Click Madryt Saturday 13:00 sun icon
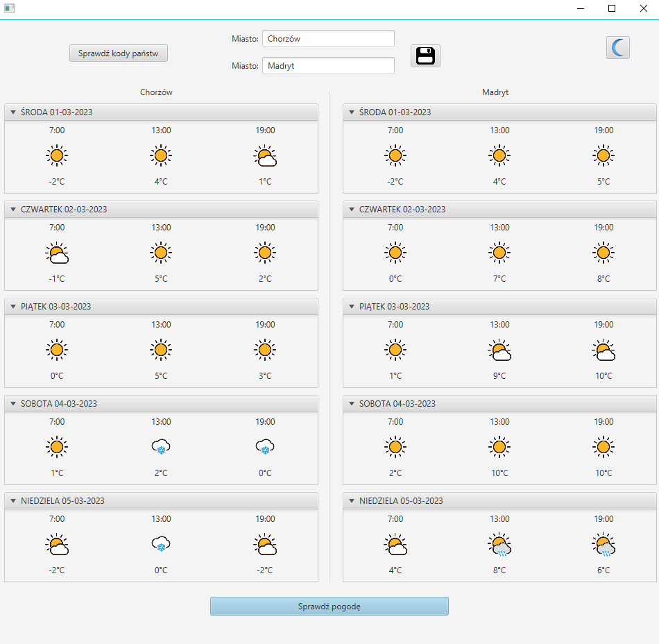 [x=499, y=447]
